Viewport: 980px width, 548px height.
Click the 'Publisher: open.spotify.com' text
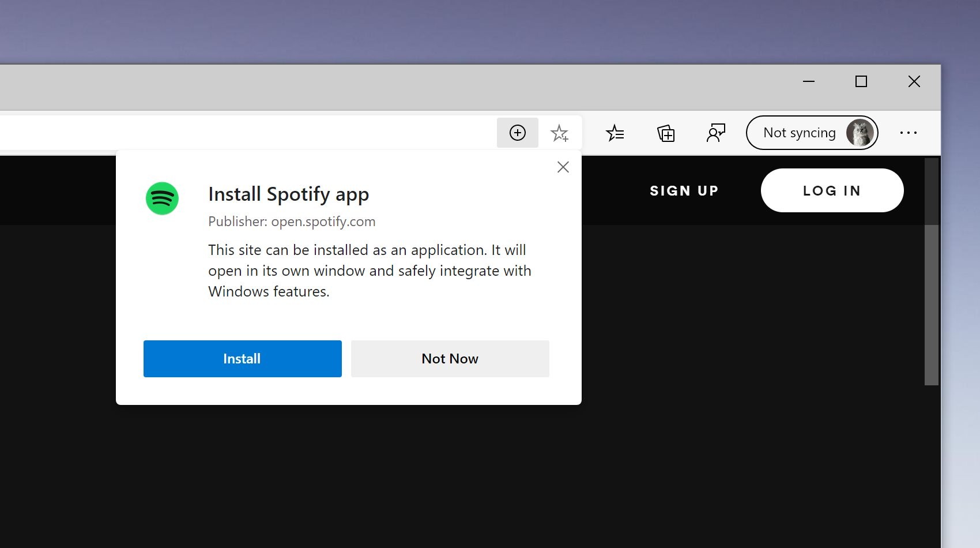click(x=292, y=222)
